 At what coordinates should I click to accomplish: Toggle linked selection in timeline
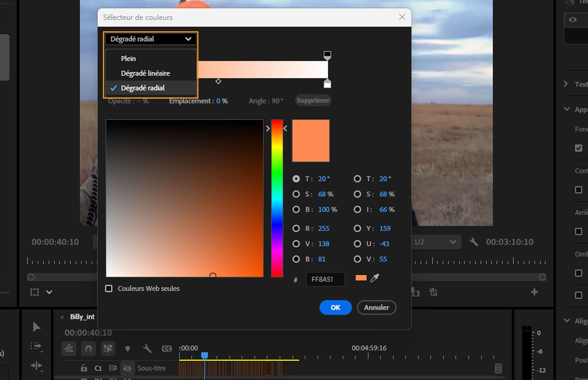click(x=108, y=348)
